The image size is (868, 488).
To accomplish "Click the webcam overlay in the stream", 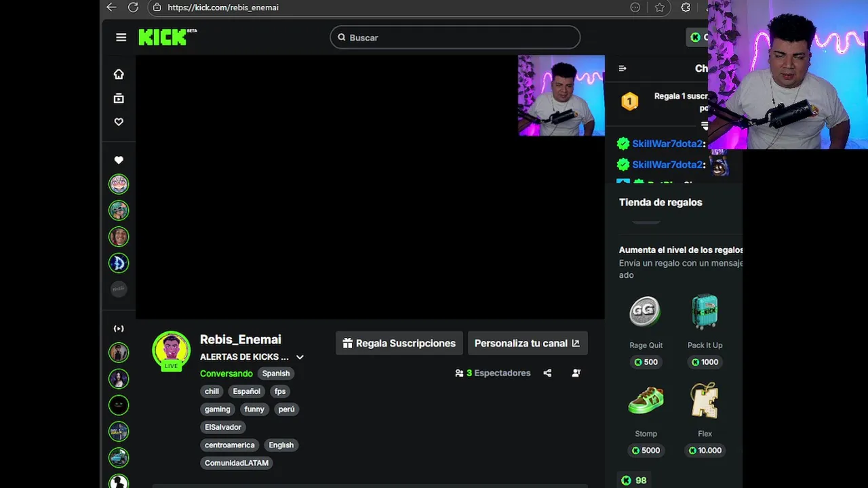I will pyautogui.click(x=561, y=96).
